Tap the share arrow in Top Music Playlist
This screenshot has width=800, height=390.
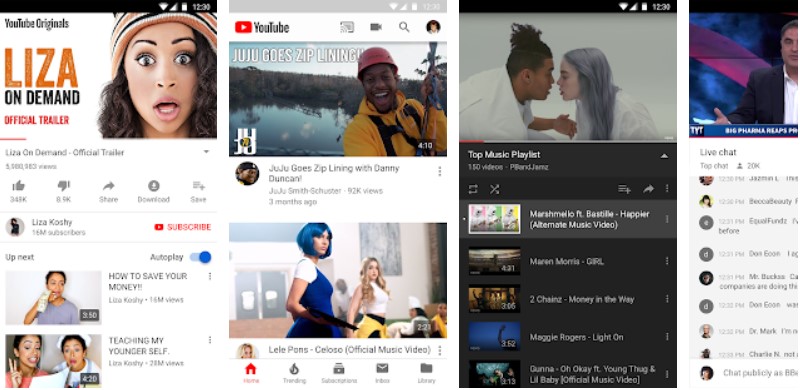click(648, 189)
